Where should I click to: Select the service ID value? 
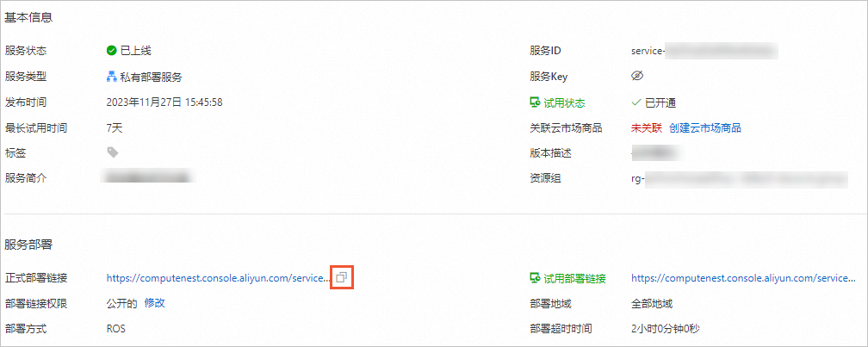point(704,51)
